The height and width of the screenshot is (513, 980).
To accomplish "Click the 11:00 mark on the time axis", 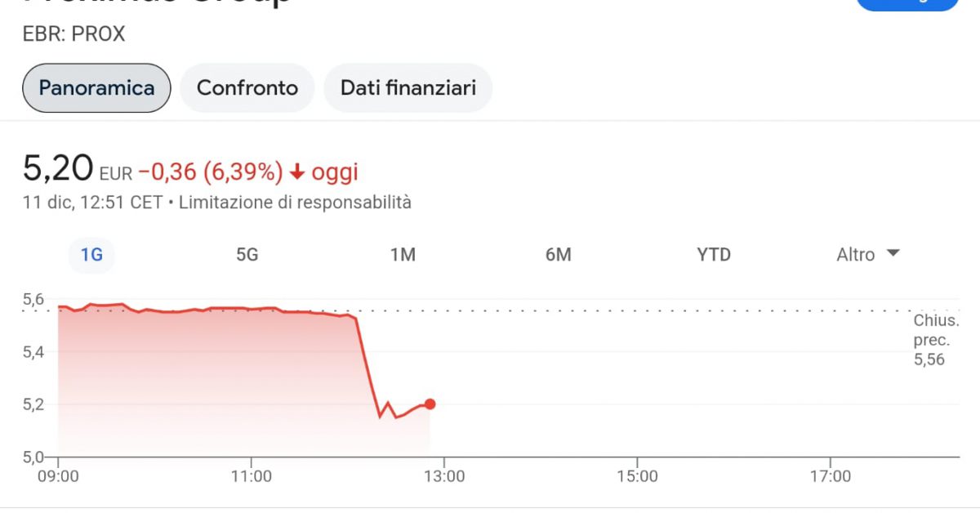I will click(x=252, y=476).
